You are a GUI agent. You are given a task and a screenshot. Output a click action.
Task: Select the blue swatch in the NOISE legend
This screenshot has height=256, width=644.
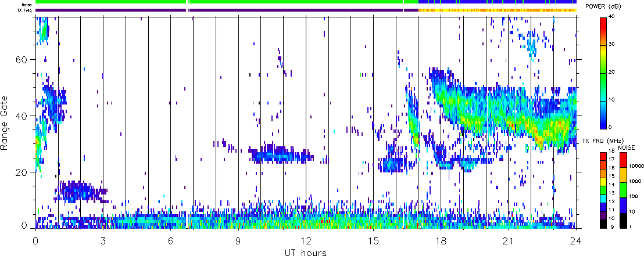pyautogui.click(x=623, y=205)
